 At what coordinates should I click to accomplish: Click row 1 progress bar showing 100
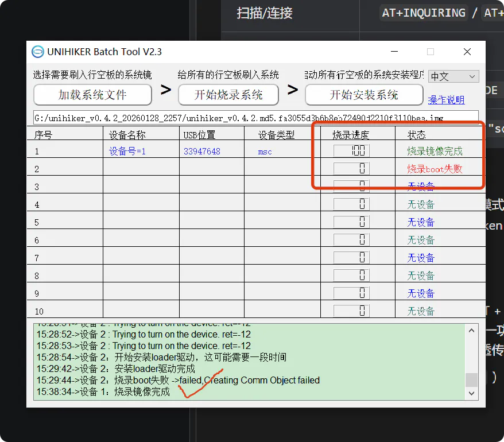point(351,151)
